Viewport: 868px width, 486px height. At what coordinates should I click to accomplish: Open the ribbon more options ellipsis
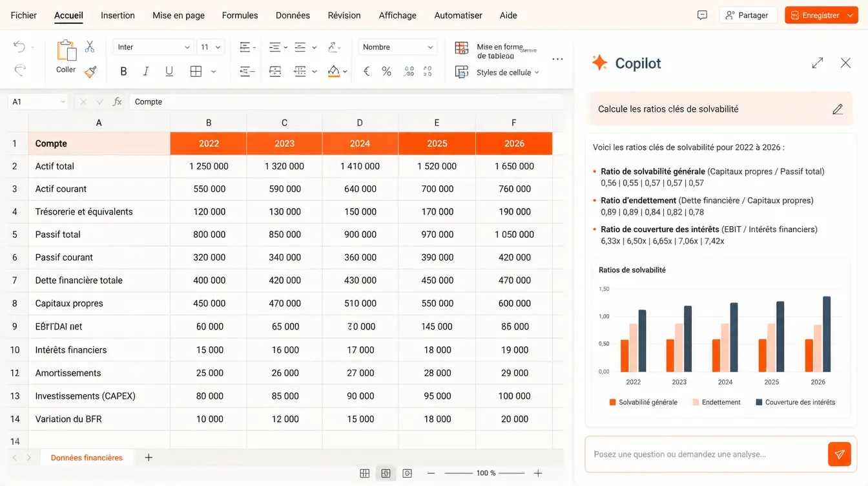pos(557,59)
